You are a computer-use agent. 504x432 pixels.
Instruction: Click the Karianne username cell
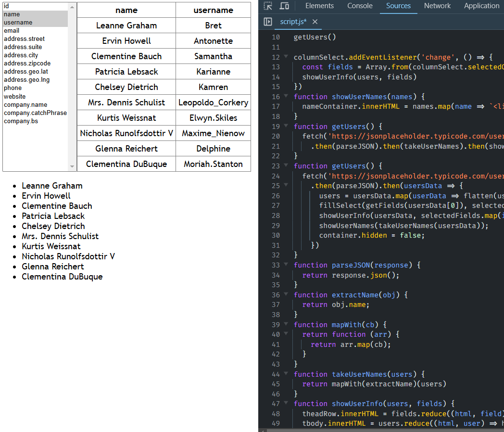(213, 72)
